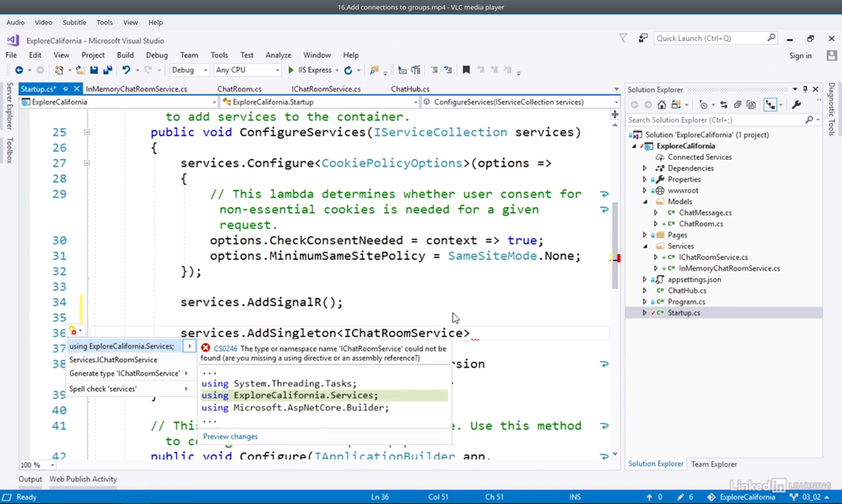The image size is (842, 504).
Task: Click the browser Refresh icon in the toolbar
Action: [x=348, y=70]
